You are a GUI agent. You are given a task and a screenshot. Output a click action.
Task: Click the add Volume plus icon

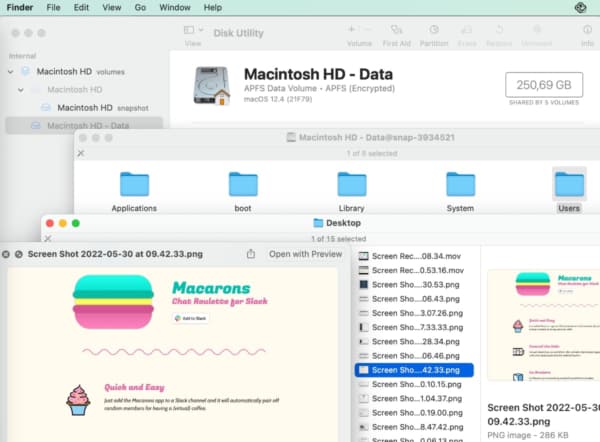(351, 29)
